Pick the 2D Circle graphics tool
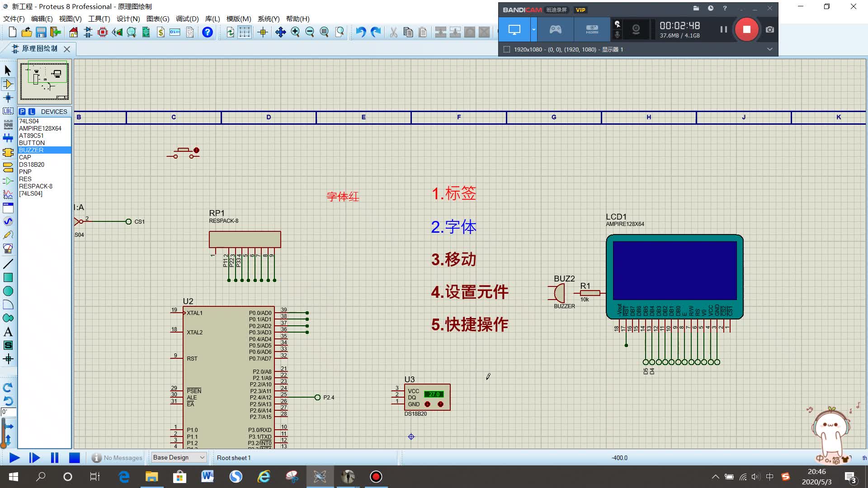The height and width of the screenshot is (488, 868). [x=8, y=291]
